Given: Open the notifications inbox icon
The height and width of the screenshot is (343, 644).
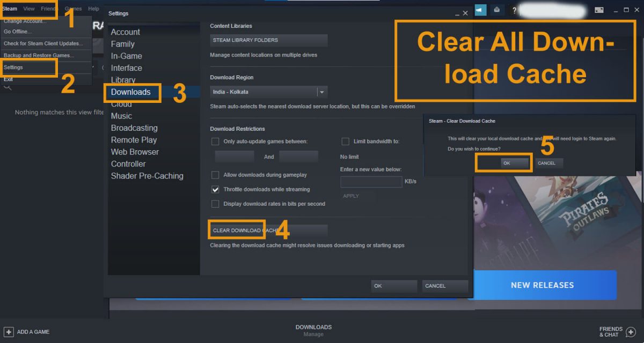Looking at the screenshot, I should (496, 9).
